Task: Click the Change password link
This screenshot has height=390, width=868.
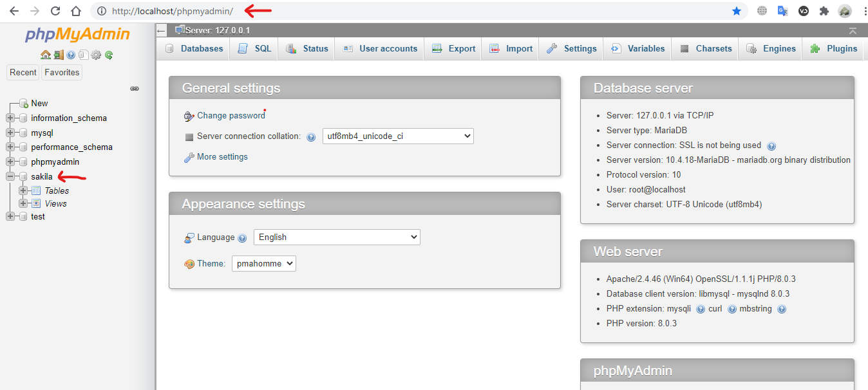Action: [x=231, y=116]
